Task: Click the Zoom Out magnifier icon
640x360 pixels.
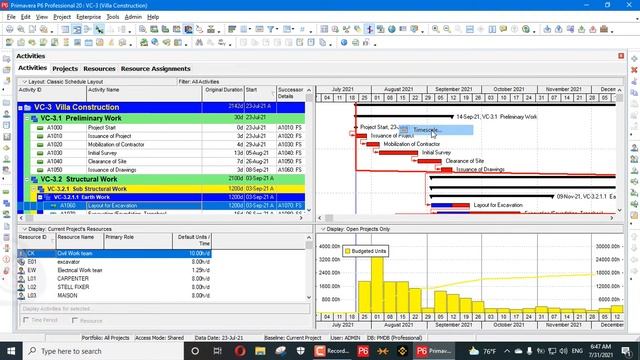Action: pyautogui.click(x=447, y=29)
